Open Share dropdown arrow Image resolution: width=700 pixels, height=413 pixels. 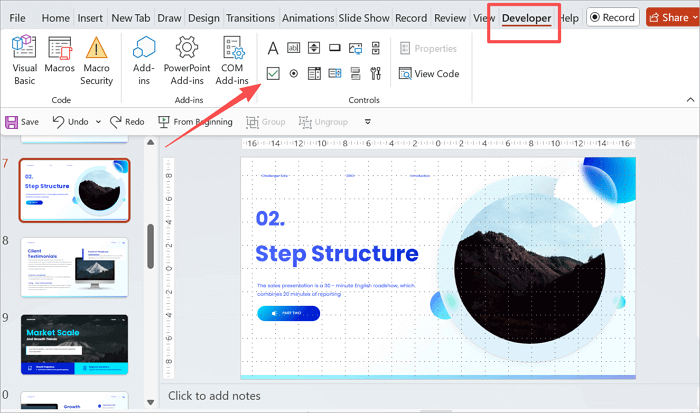click(695, 17)
